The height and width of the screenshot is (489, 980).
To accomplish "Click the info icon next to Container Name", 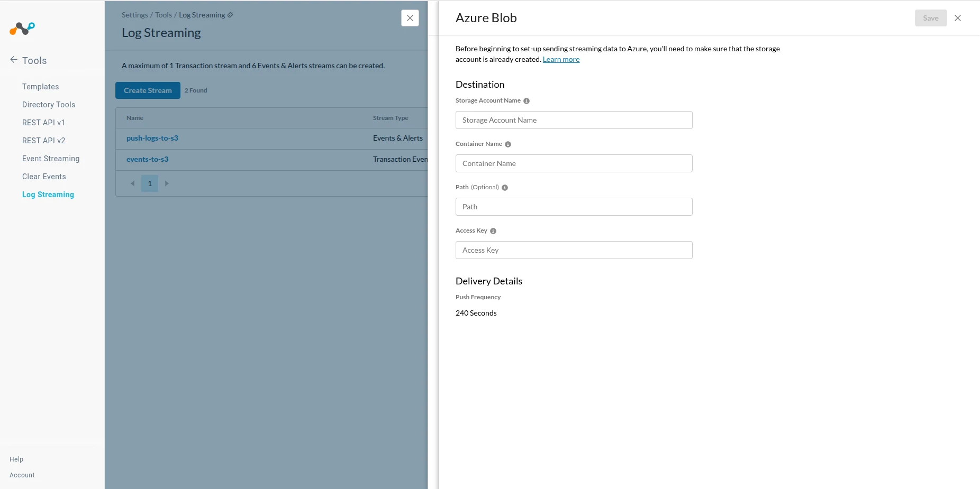I will click(x=508, y=144).
